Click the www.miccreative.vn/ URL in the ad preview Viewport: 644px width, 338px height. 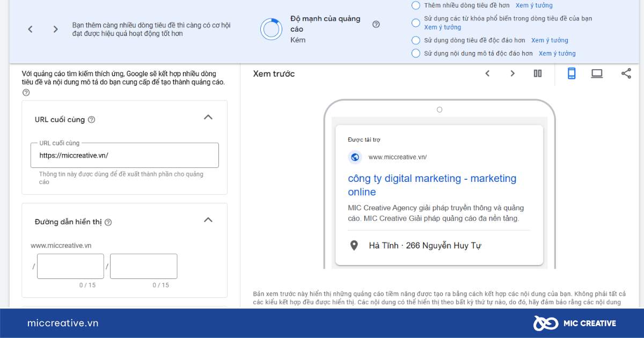(398, 157)
